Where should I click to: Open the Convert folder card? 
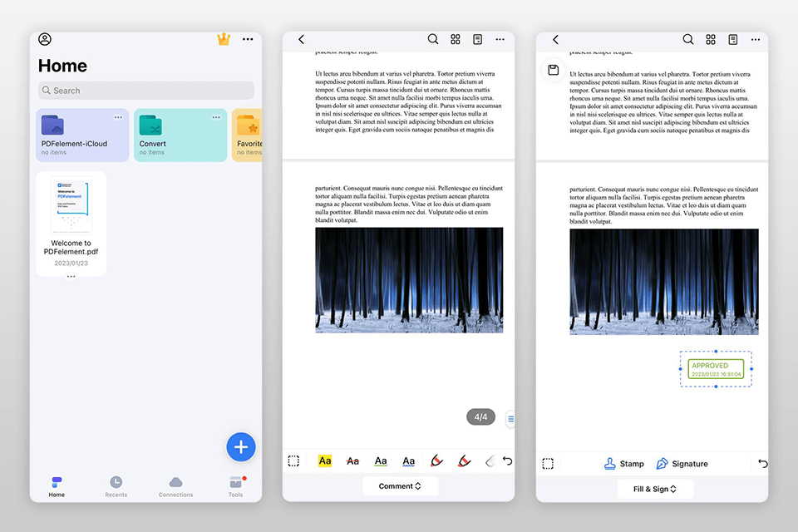coord(180,135)
